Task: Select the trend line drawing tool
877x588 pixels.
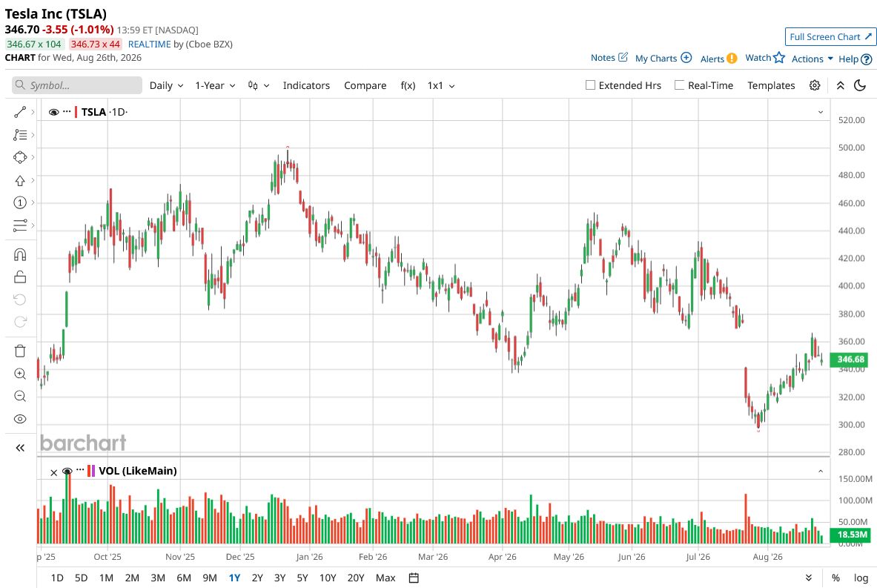Action: tap(20, 113)
